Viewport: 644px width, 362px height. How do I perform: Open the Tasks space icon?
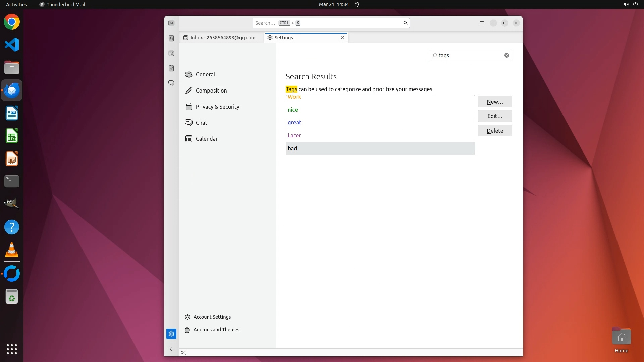tap(171, 68)
